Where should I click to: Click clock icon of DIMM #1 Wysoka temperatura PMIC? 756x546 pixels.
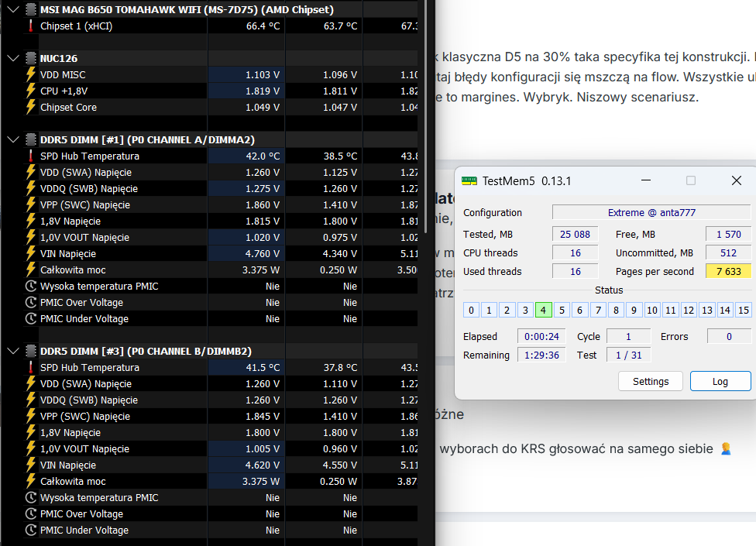tap(31, 287)
